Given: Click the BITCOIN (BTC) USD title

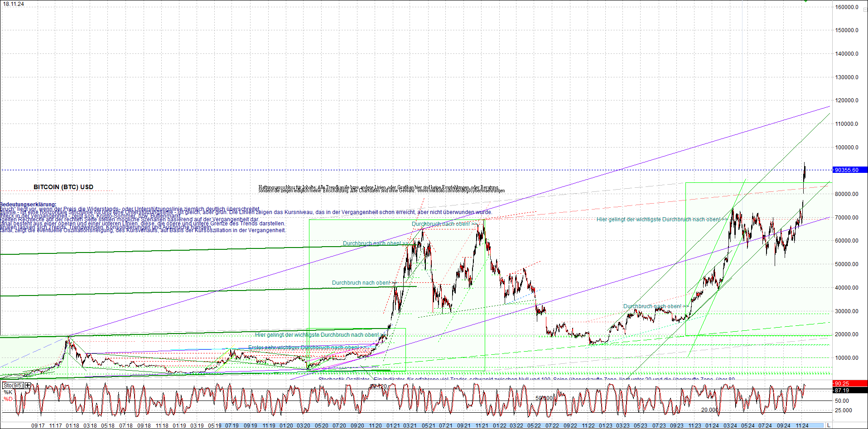Looking at the screenshot, I should click(63, 187).
